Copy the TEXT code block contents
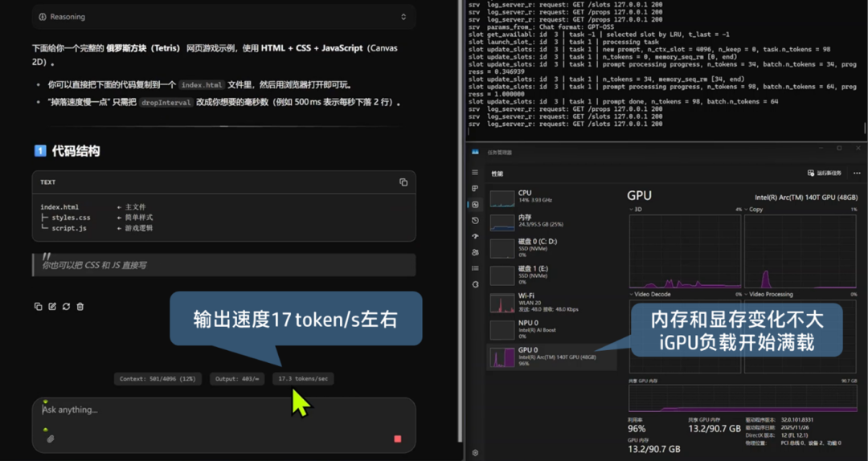Viewport: 868px width, 461px height. [x=403, y=182]
